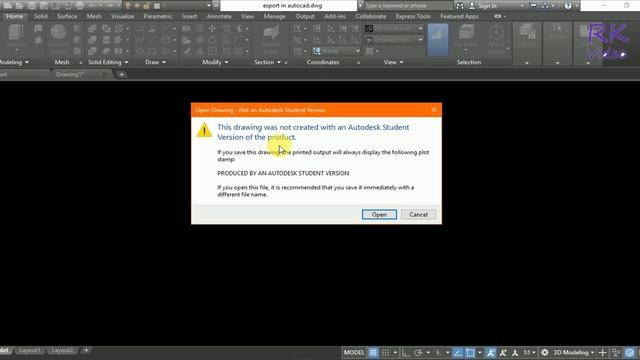
Task: Go to the Annotate ribbon tab
Action: point(219,16)
